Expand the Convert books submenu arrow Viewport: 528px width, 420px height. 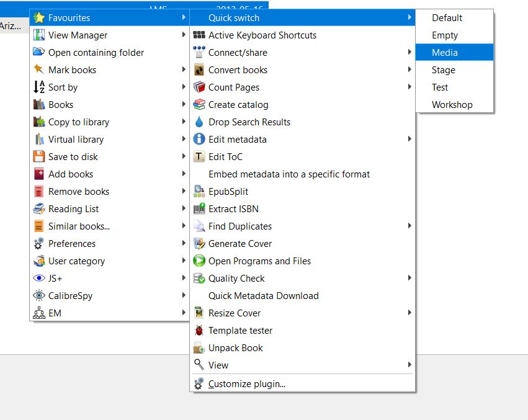coord(409,70)
